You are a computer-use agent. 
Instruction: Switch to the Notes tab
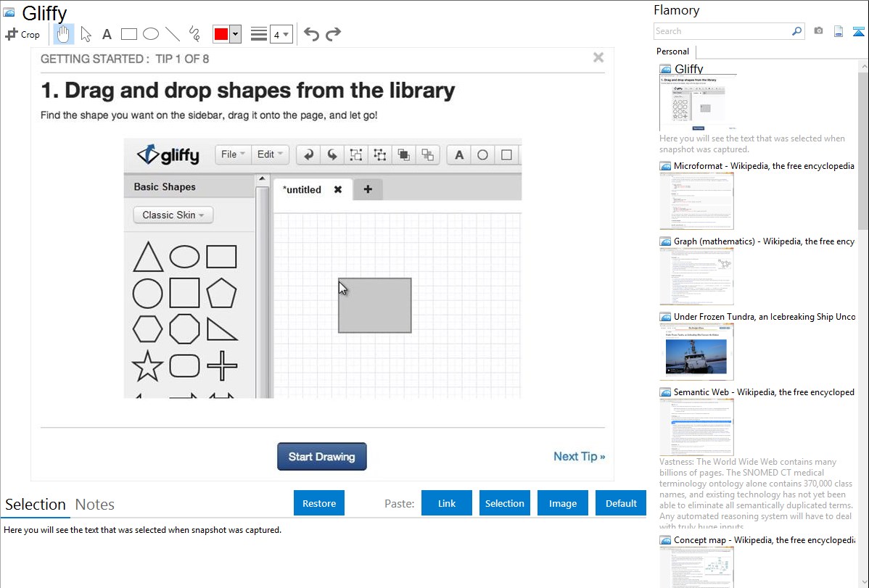pos(95,505)
